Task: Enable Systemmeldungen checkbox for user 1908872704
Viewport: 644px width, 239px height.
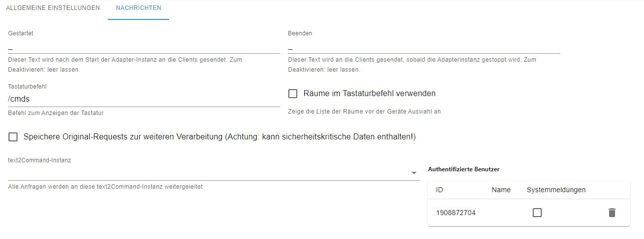Action: [537, 213]
